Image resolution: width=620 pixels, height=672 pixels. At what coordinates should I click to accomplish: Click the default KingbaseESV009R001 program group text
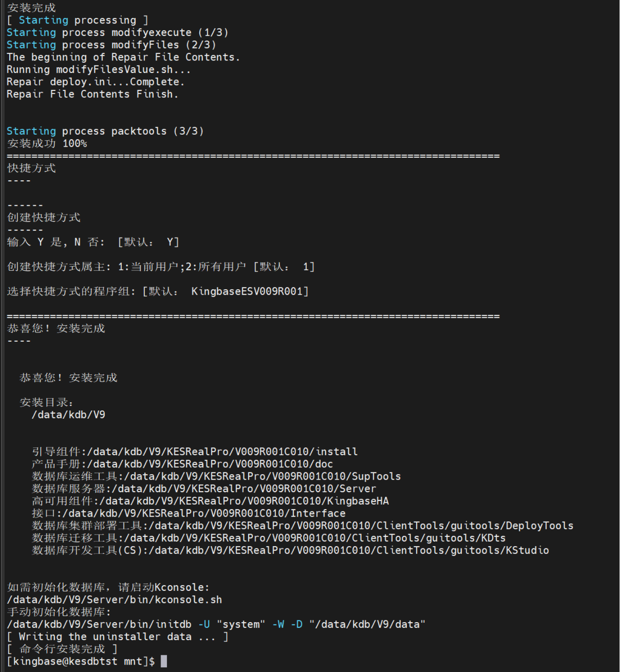(250, 291)
